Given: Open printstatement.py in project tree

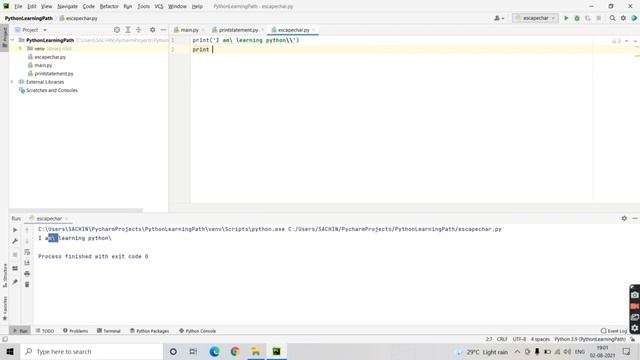Looking at the screenshot, I should tap(54, 74).
